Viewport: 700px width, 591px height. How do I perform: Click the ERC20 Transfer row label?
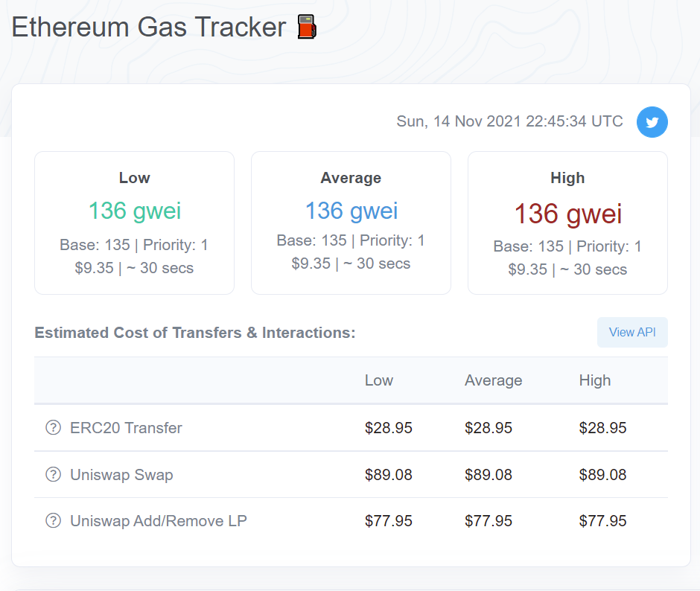coord(126,428)
